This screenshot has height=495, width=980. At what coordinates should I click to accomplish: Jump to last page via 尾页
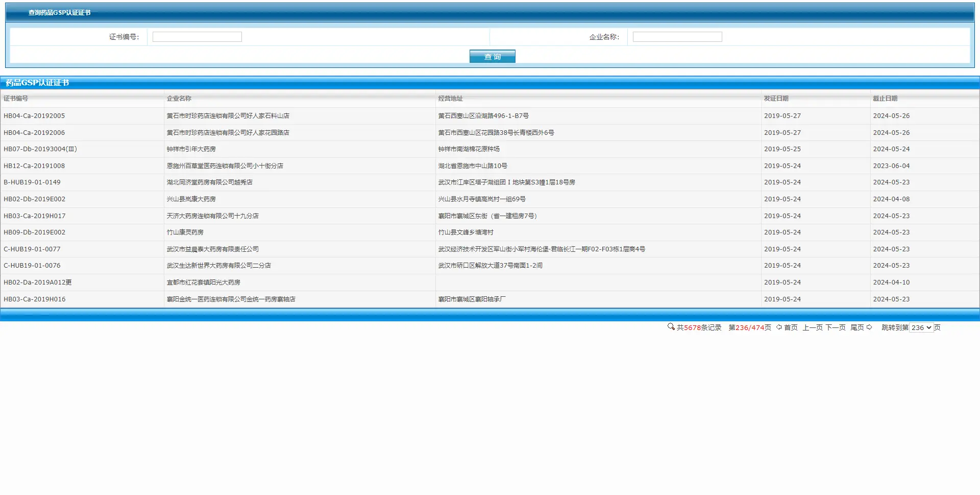[x=857, y=328]
